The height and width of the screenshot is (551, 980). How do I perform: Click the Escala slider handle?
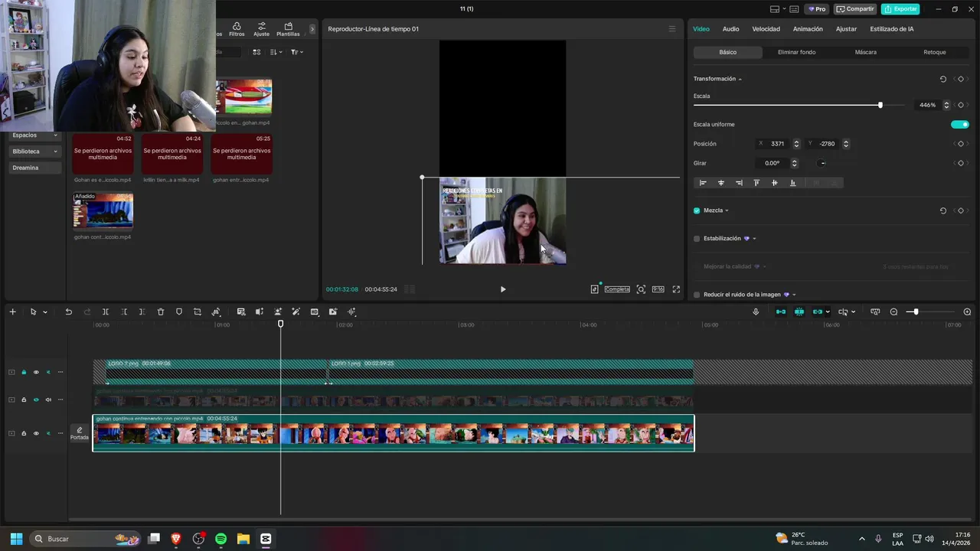tap(880, 105)
